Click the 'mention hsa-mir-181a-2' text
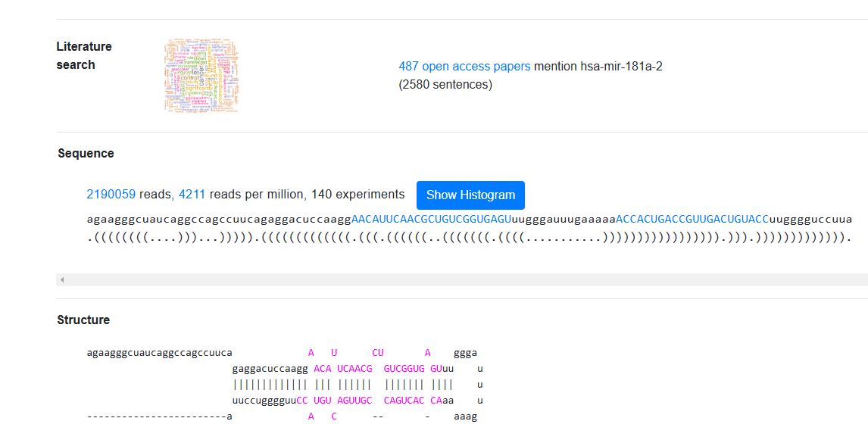The image size is (868, 443). tap(598, 67)
